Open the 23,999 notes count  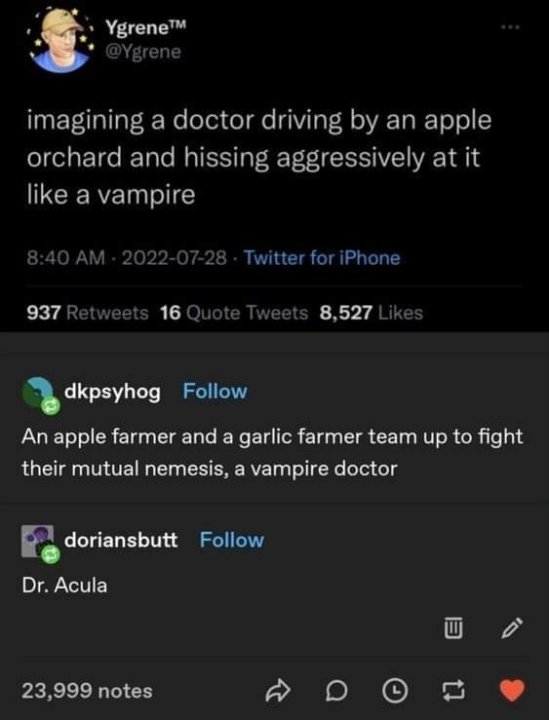coord(87,691)
